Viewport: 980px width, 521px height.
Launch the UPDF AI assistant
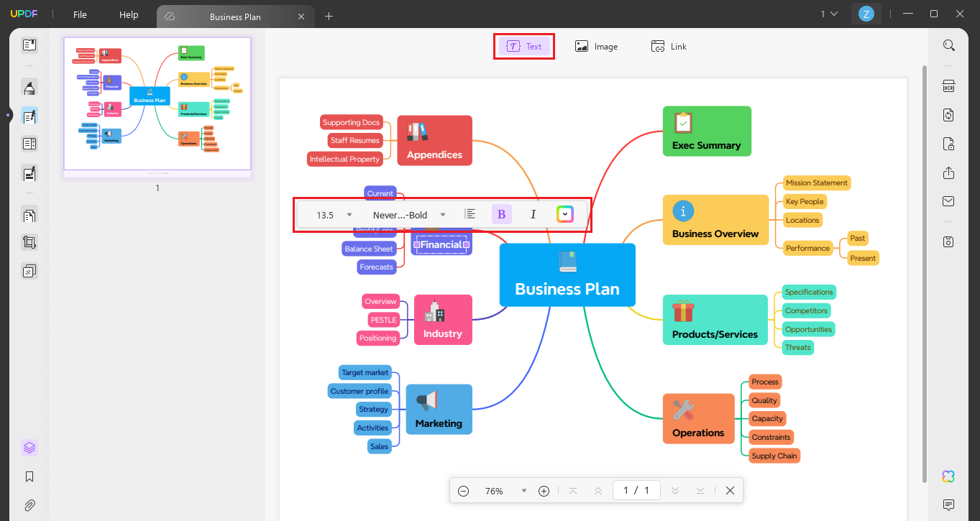948,476
